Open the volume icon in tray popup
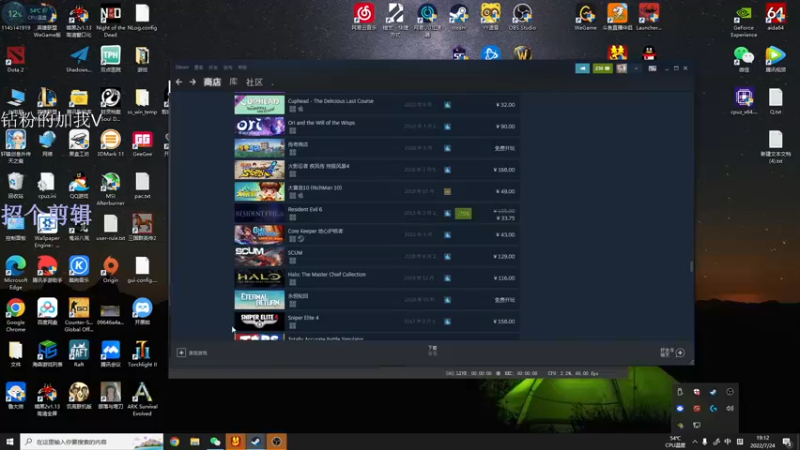This screenshot has width=800, height=450. (730, 409)
